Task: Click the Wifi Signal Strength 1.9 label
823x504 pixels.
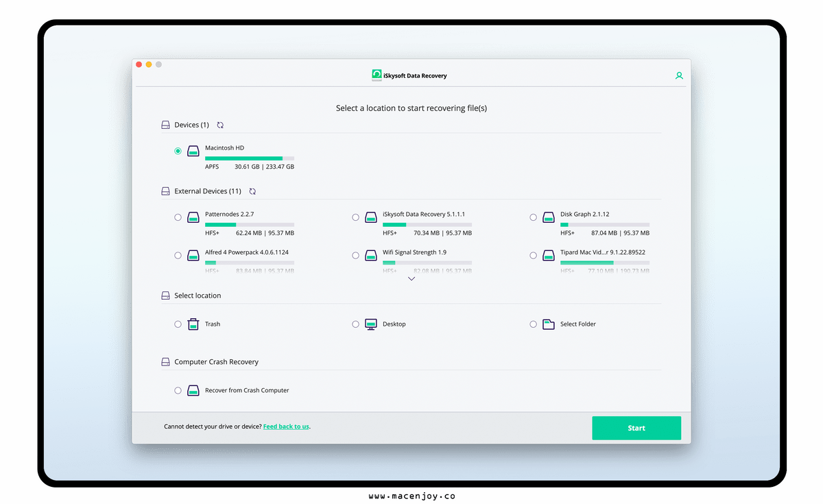Action: (414, 252)
